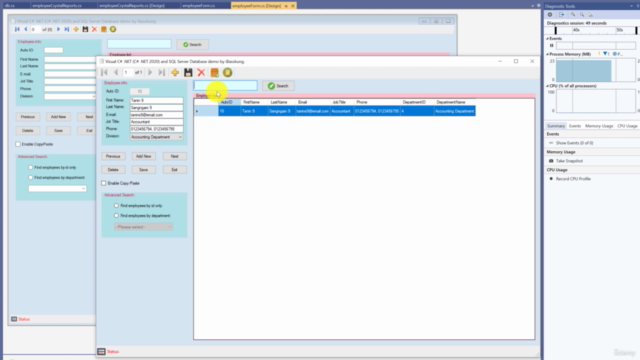Click Diagnostic Tools zoom out icon
640x360 pixels.
click(582, 15)
